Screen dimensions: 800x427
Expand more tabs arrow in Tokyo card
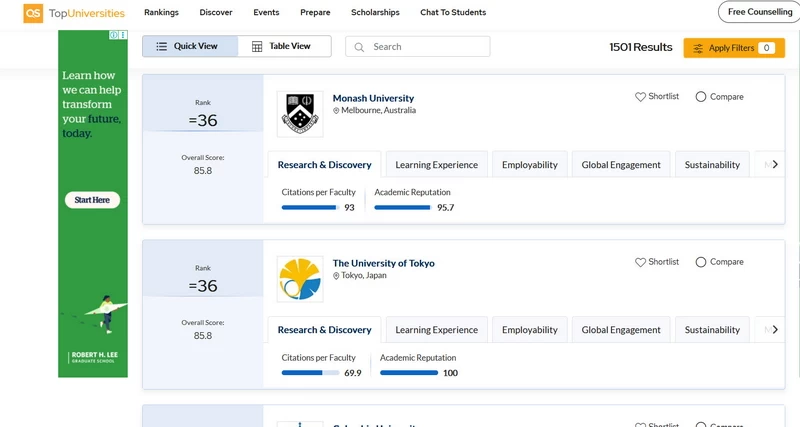pyautogui.click(x=775, y=330)
